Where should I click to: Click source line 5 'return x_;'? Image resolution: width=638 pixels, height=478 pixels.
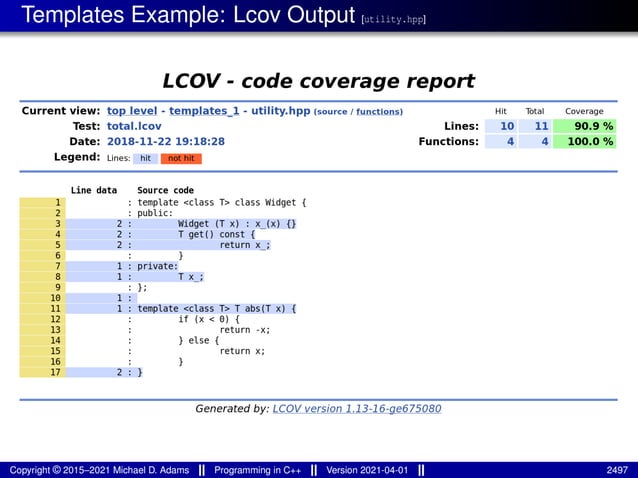pos(245,244)
